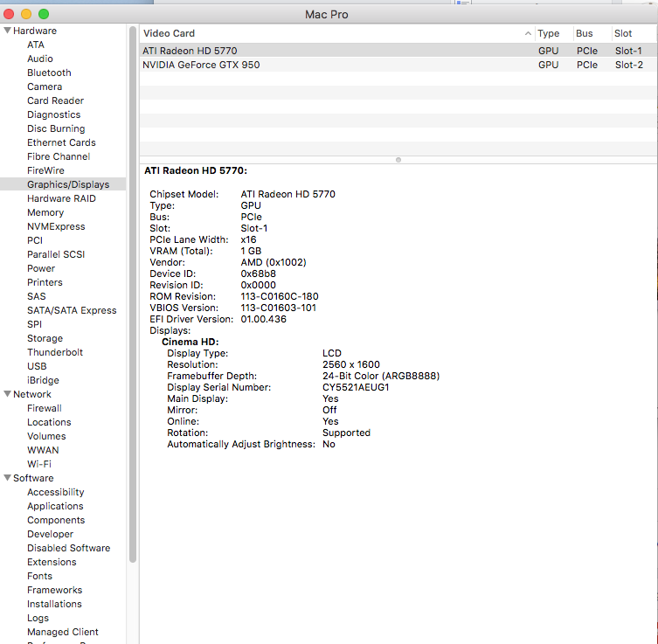Open Frameworks section
Screen dimensions: 658x644
point(54,590)
